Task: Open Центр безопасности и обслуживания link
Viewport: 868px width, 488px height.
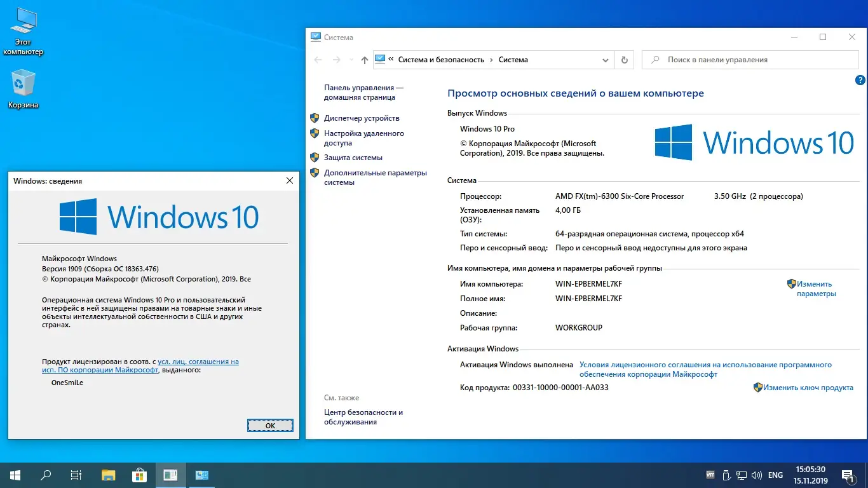Action: (x=363, y=417)
